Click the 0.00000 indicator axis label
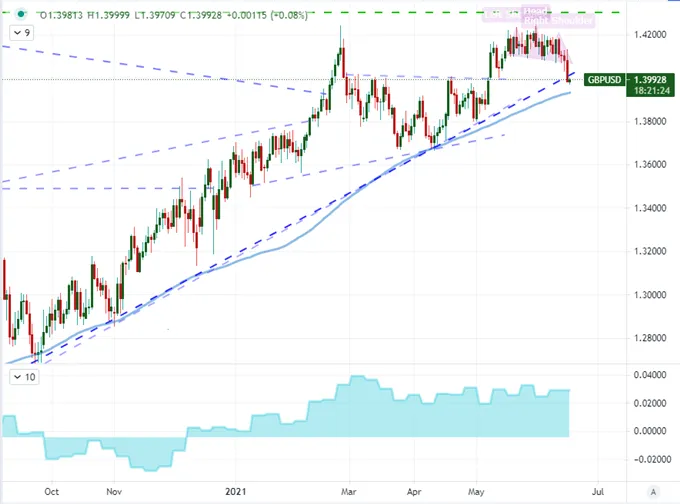 [650, 431]
